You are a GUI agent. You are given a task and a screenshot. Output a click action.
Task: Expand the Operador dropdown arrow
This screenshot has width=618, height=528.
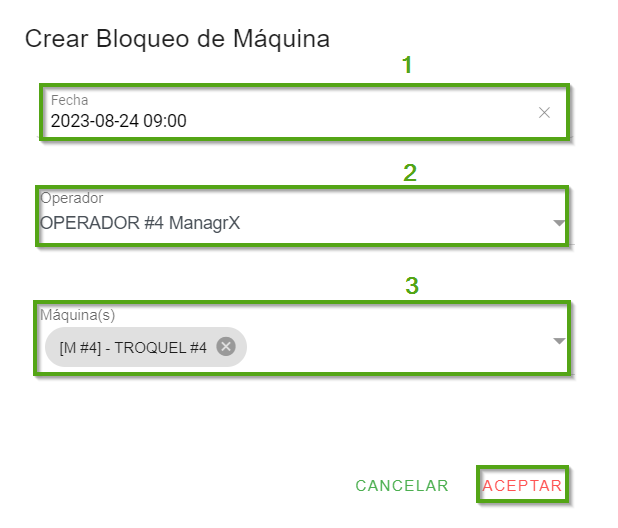coord(559,223)
